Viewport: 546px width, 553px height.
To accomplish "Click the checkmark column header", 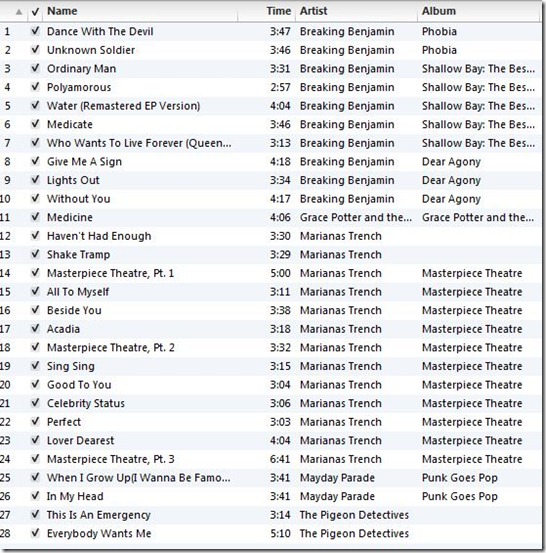I will tap(35, 12).
